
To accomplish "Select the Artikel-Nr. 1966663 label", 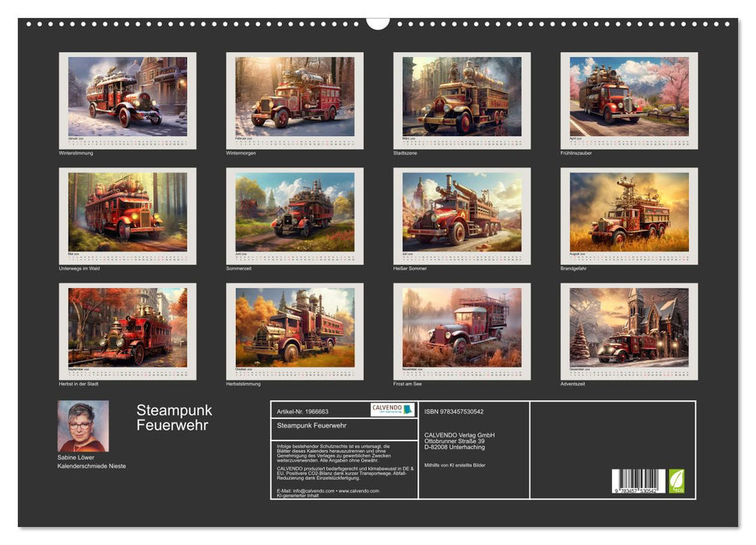I will (303, 410).
